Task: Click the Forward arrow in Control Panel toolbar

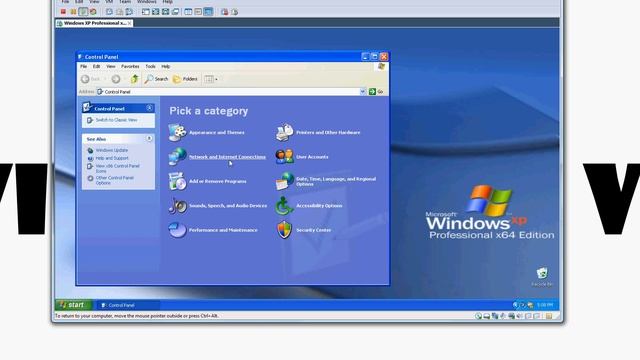Action: pos(116,79)
